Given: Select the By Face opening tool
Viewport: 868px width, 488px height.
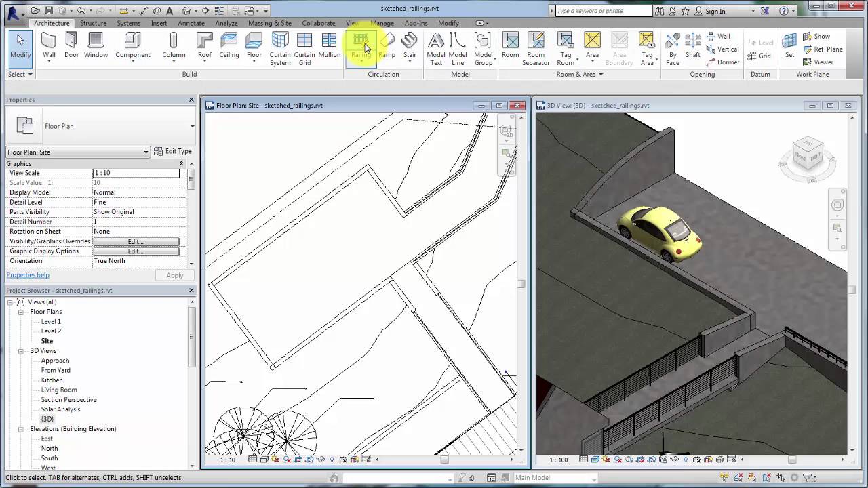Looking at the screenshot, I should pyautogui.click(x=673, y=49).
